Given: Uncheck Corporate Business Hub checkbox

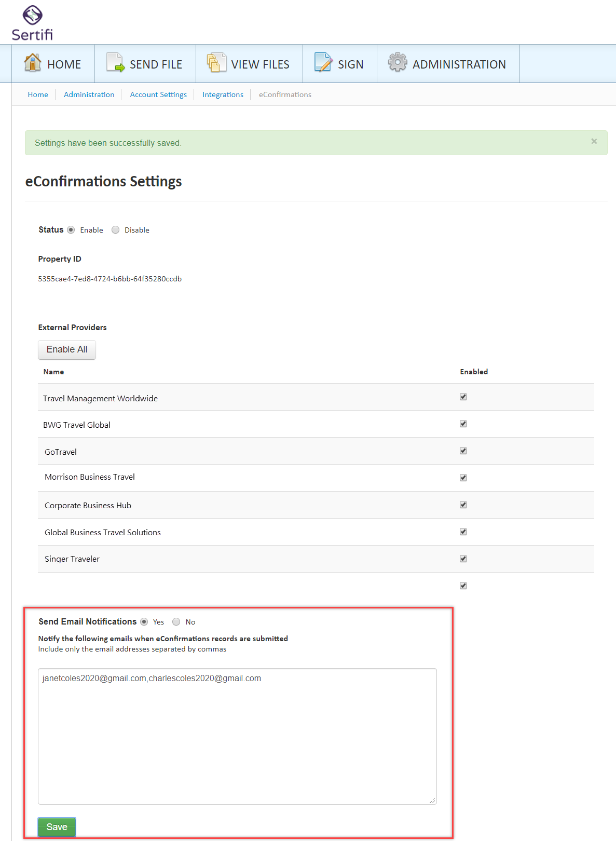Looking at the screenshot, I should coord(463,505).
